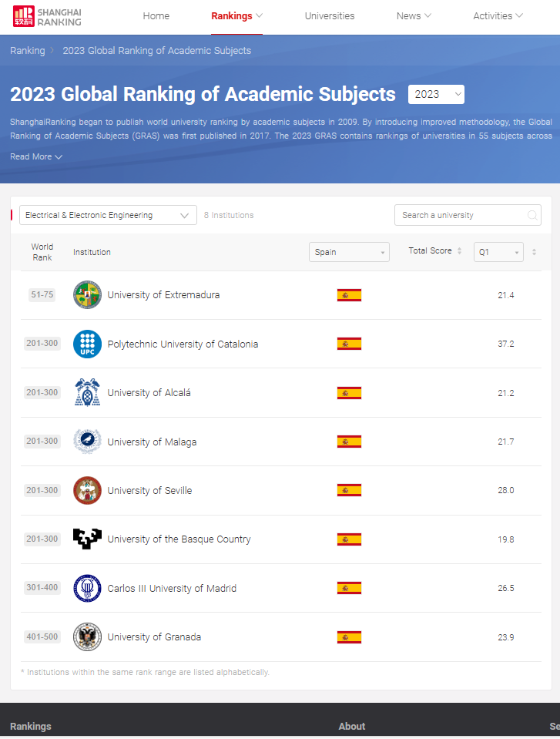Open the Universities page
Image resolution: width=560 pixels, height=739 pixels.
click(x=329, y=16)
